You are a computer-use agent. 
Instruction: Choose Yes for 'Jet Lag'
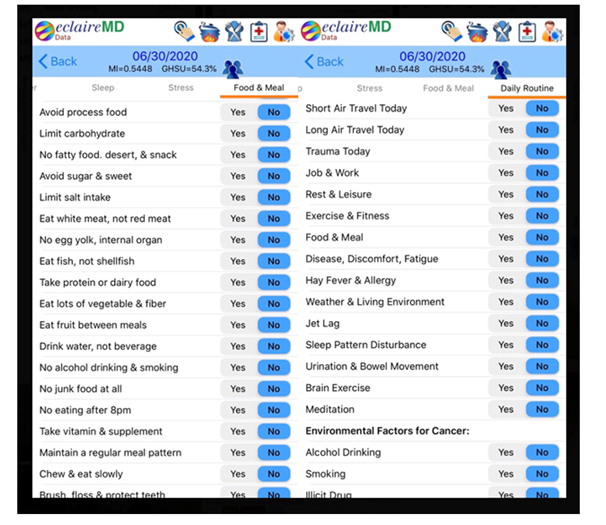[506, 324]
